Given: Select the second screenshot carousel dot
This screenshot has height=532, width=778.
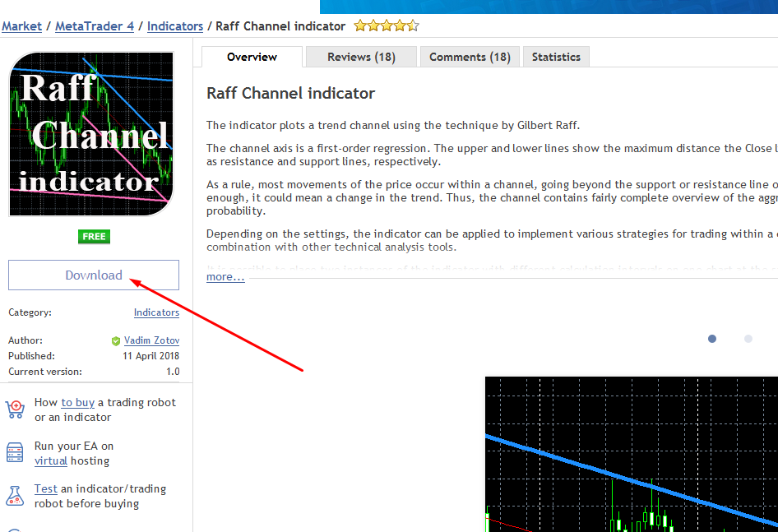Looking at the screenshot, I should click(748, 339).
